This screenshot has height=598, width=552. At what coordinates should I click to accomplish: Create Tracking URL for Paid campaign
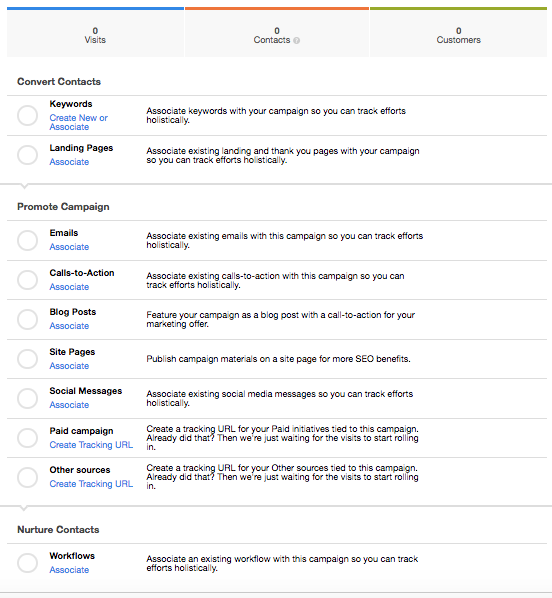pos(91,445)
